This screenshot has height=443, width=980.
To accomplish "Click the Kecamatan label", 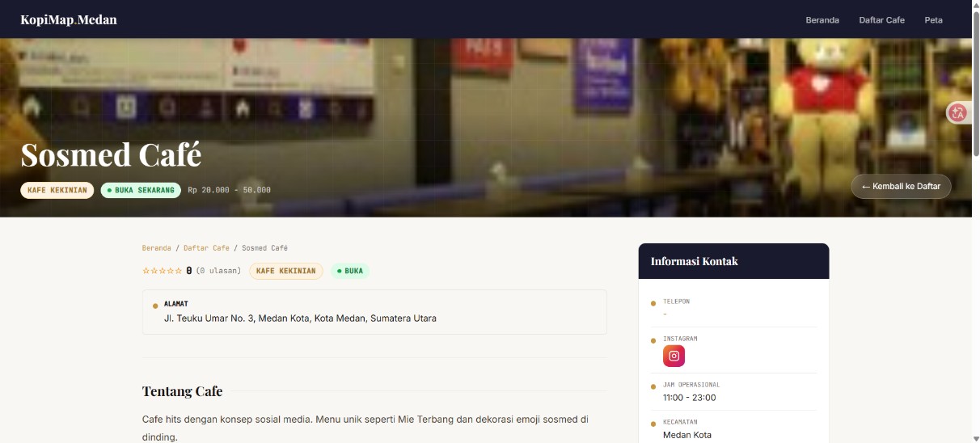I will pos(680,422).
